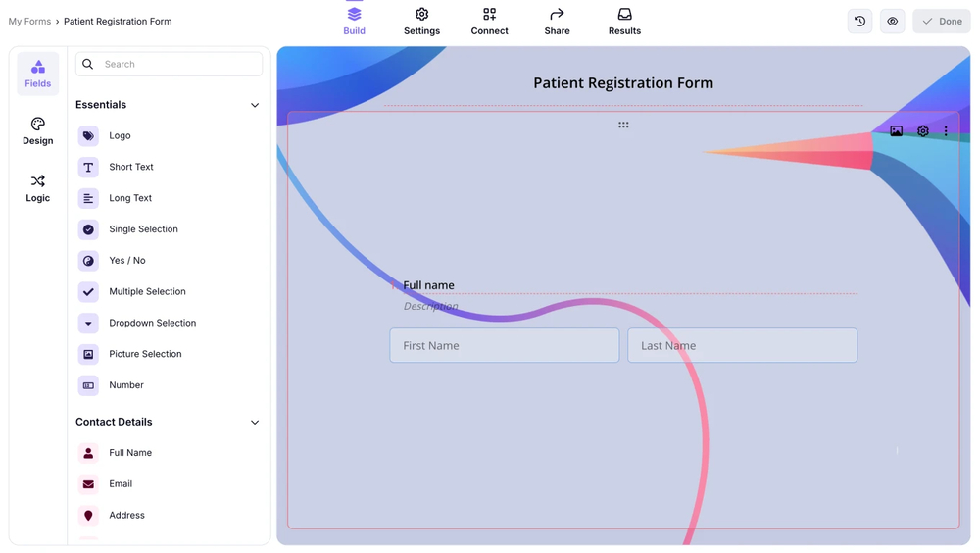Click the drag handle dots above field
Screen dimensions: 980x553
click(x=623, y=126)
